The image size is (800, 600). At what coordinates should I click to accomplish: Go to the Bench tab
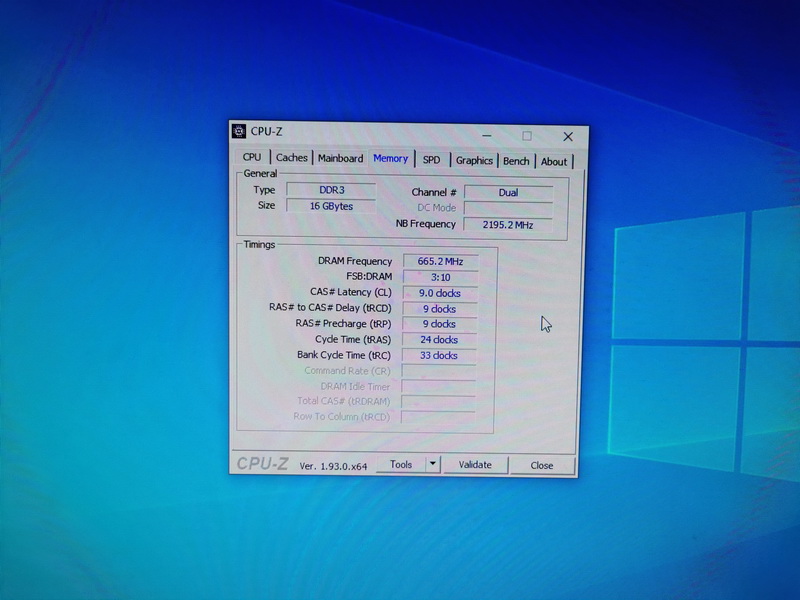pos(516,161)
